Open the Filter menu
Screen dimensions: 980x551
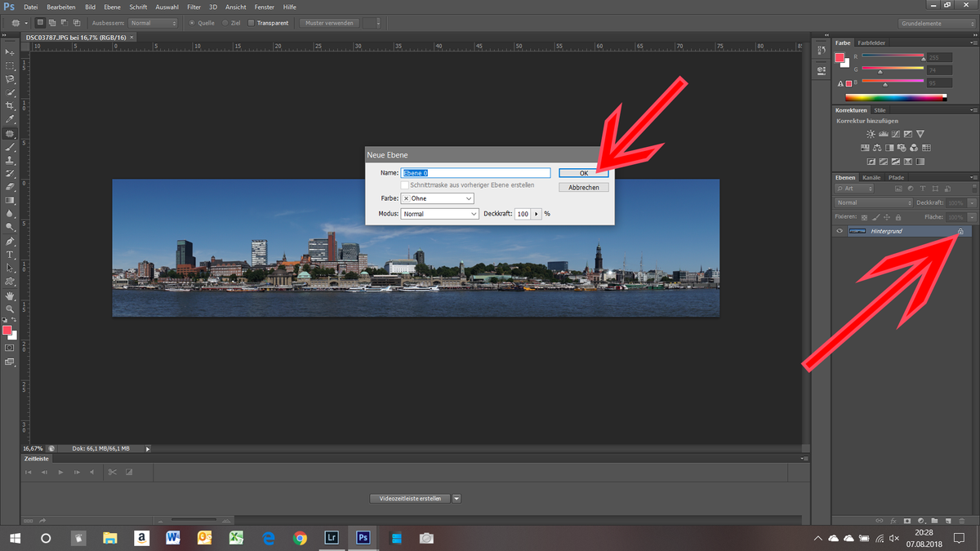pos(194,7)
